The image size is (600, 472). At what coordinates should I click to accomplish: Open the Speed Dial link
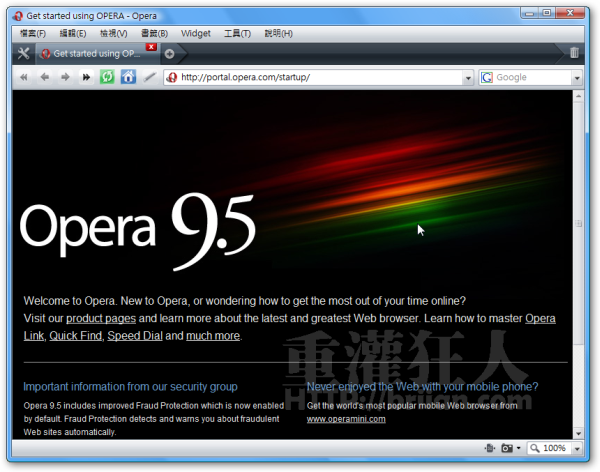coord(135,336)
